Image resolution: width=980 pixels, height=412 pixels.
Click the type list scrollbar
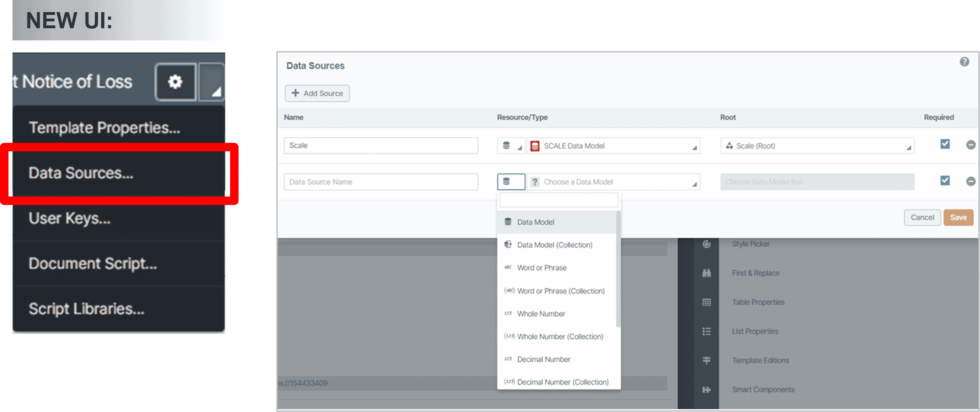(x=618, y=269)
